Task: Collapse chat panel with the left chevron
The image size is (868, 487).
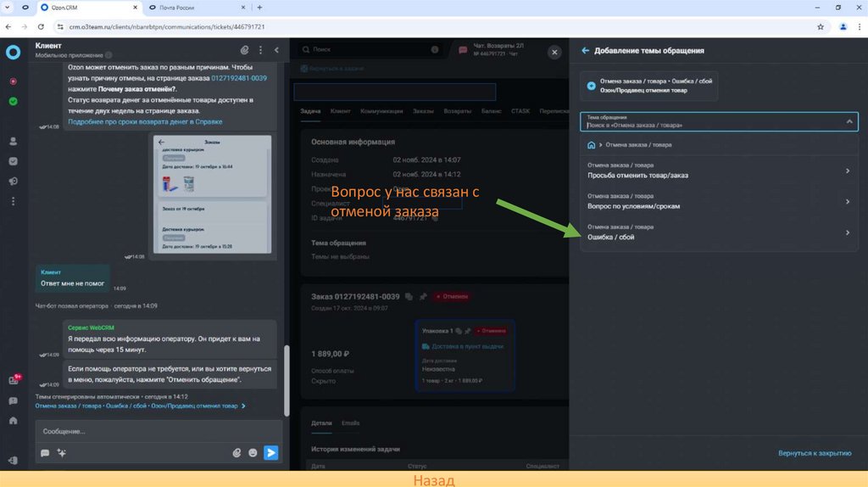Action: pyautogui.click(x=277, y=50)
